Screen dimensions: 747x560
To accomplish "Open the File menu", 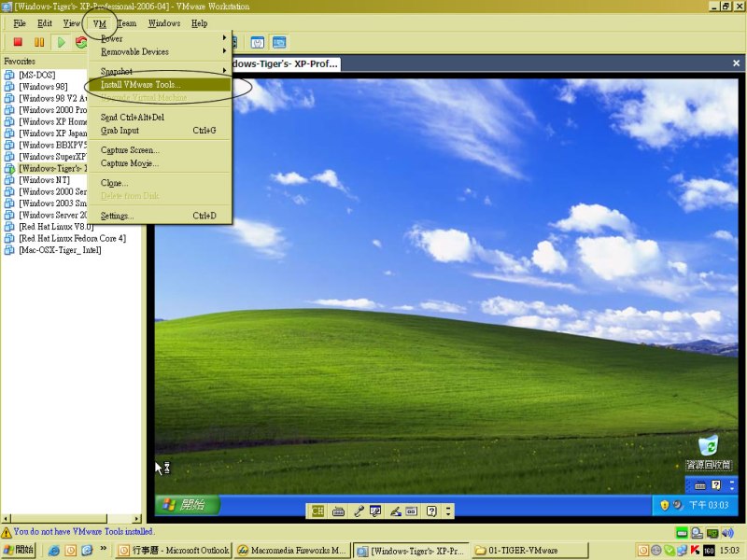I will click(20, 23).
